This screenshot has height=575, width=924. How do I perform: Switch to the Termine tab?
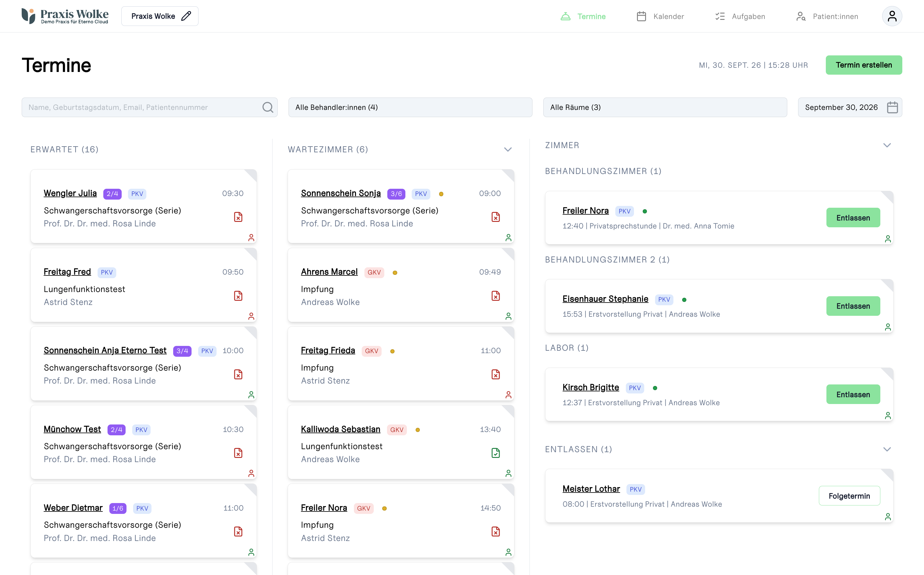pyautogui.click(x=583, y=16)
